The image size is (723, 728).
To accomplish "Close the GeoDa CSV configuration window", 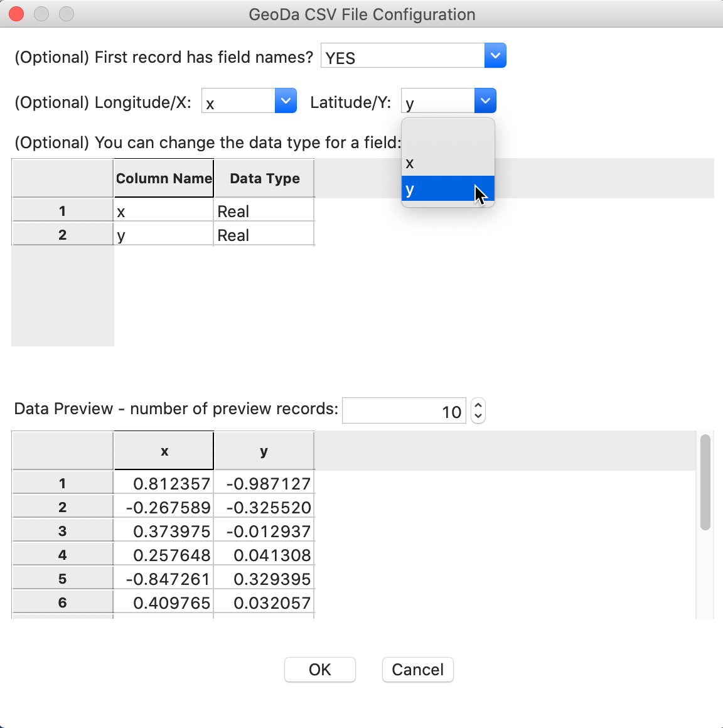I will (16, 14).
